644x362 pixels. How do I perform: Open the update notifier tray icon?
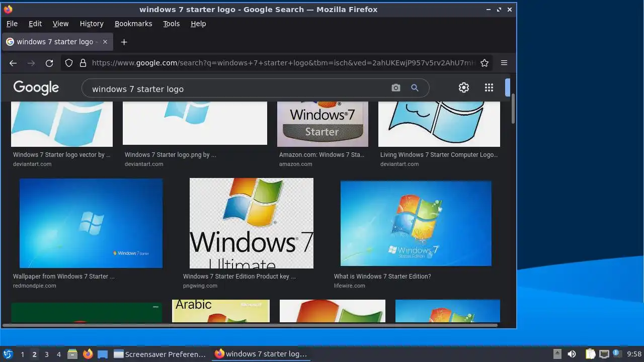pyautogui.click(x=616, y=354)
